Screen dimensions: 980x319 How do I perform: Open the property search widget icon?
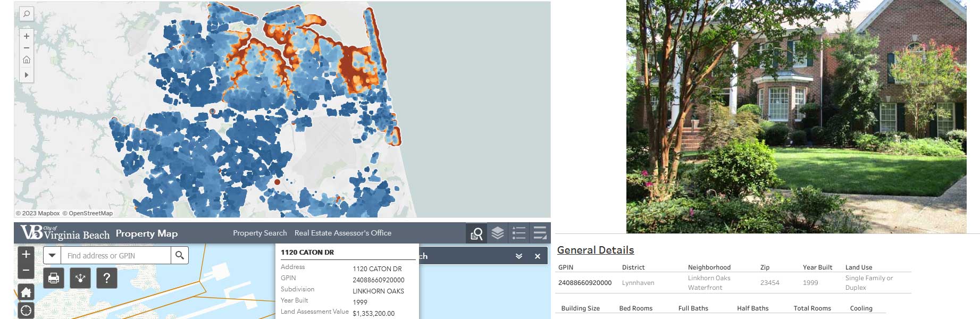pyautogui.click(x=476, y=233)
